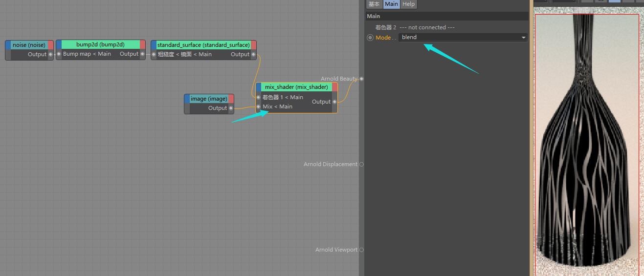Click the red square on the standard_surface node

[253, 45]
